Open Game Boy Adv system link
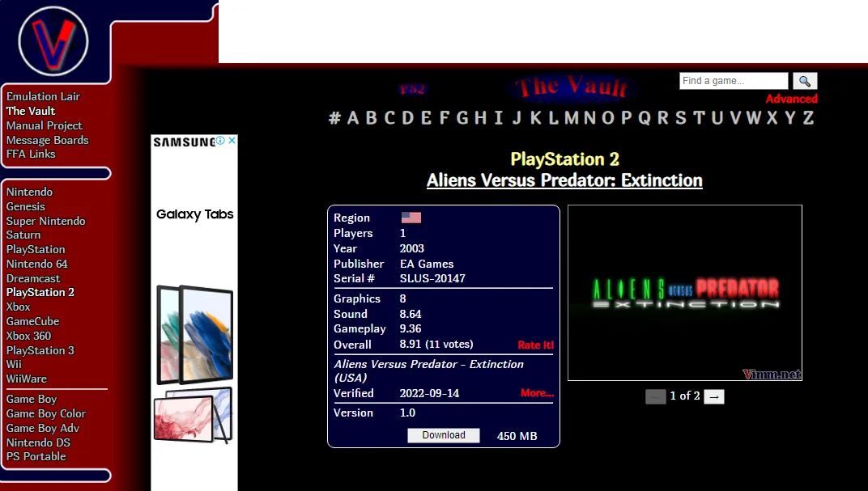This screenshot has height=491, width=868. tap(43, 429)
